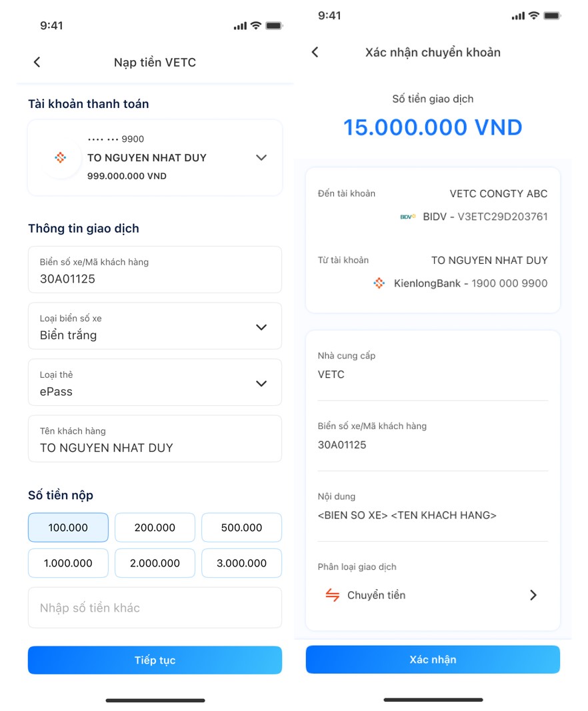
Task: Tap the Đến tài khoản label
Action: pyautogui.click(x=347, y=194)
